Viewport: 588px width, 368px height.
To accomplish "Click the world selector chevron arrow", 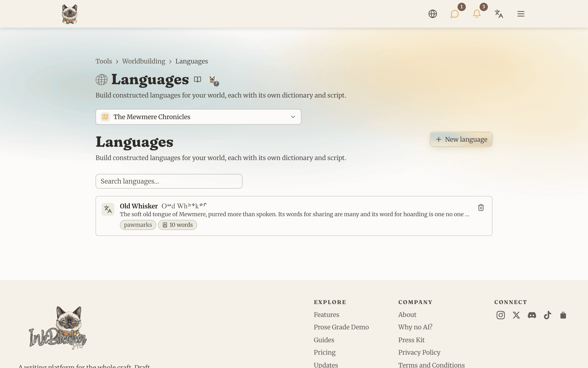I will pyautogui.click(x=293, y=117).
